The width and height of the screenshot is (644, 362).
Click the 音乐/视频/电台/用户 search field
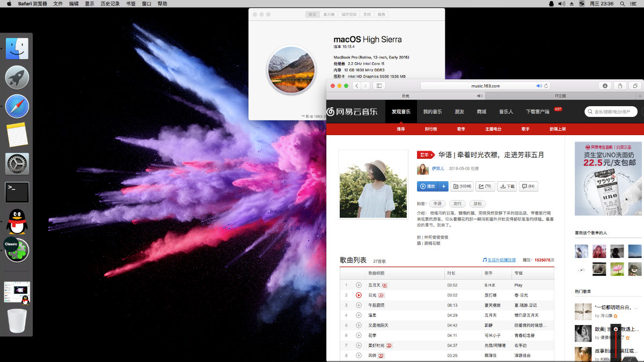point(611,112)
